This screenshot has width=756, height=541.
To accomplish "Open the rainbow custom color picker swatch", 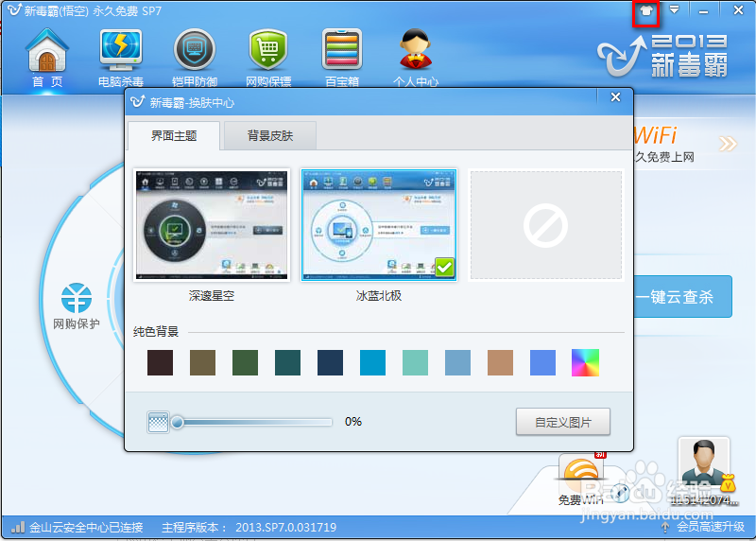I will pyautogui.click(x=585, y=362).
